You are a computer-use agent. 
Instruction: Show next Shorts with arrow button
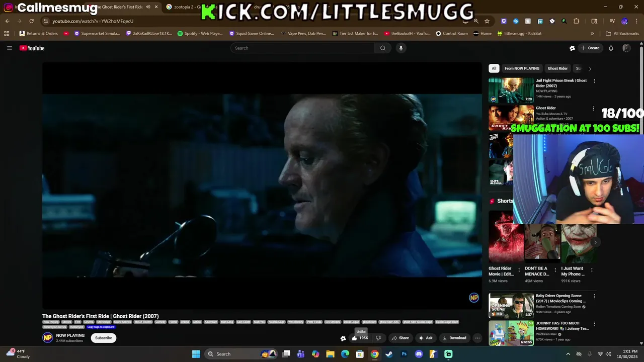click(x=595, y=242)
